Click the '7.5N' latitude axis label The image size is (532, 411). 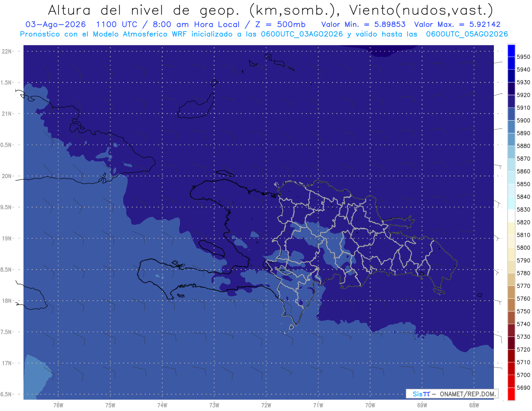(x=7, y=332)
